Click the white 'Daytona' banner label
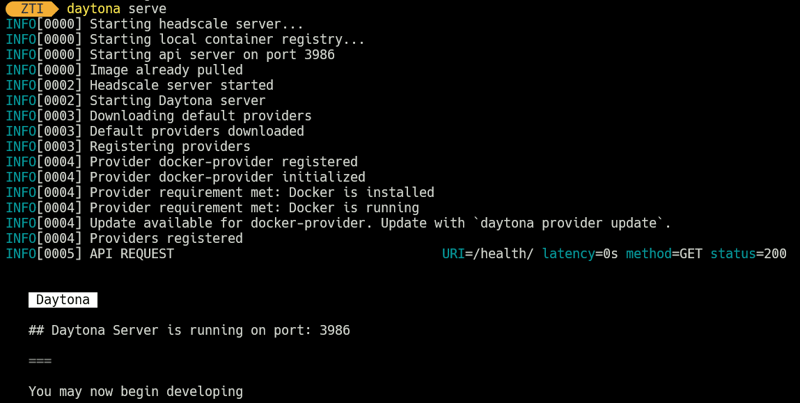The height and width of the screenshot is (403, 800). (63, 300)
